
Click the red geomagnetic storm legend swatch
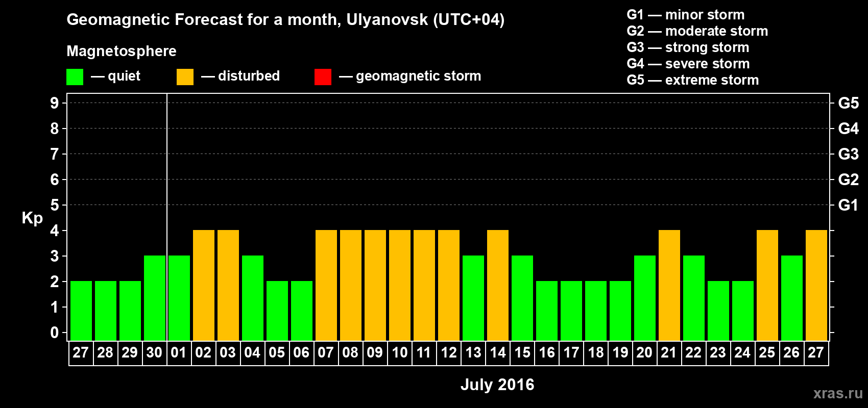323,77
